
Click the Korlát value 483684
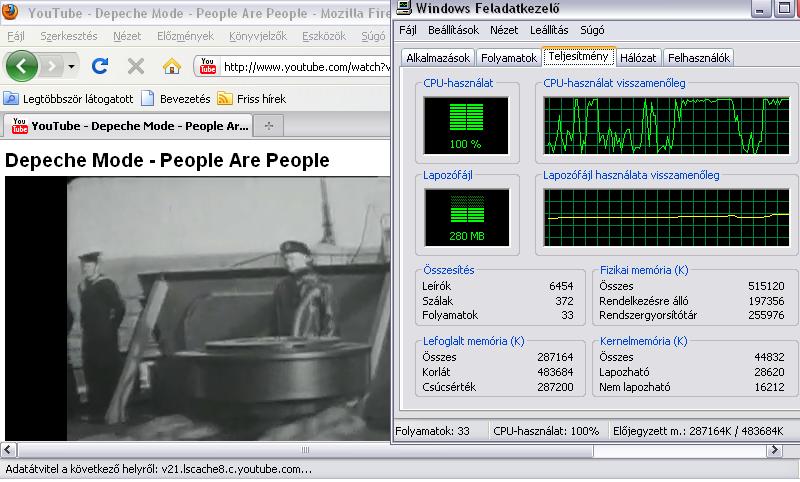(x=555, y=372)
